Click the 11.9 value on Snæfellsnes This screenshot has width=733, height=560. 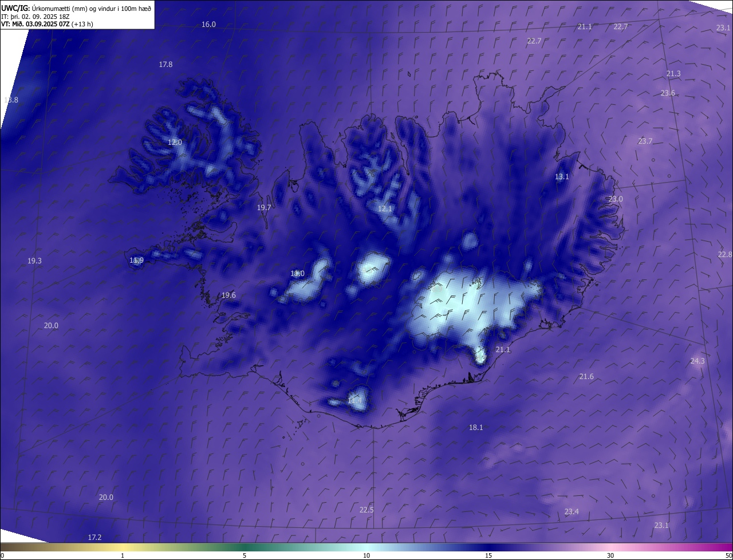[x=136, y=261]
